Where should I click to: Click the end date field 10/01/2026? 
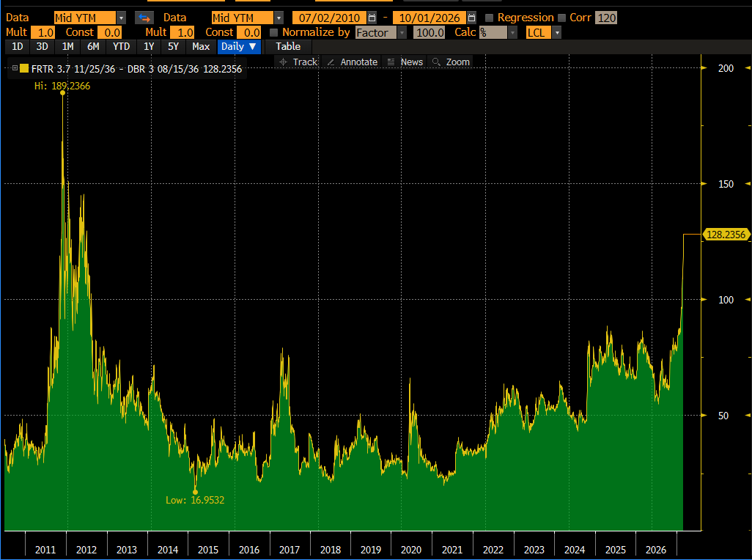[x=430, y=18]
